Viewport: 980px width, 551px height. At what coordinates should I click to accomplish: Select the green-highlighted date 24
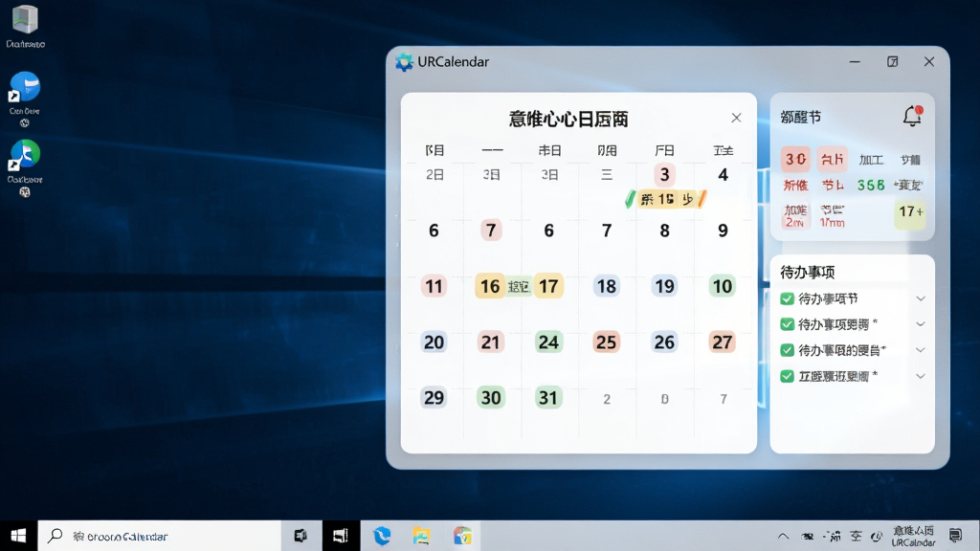548,342
